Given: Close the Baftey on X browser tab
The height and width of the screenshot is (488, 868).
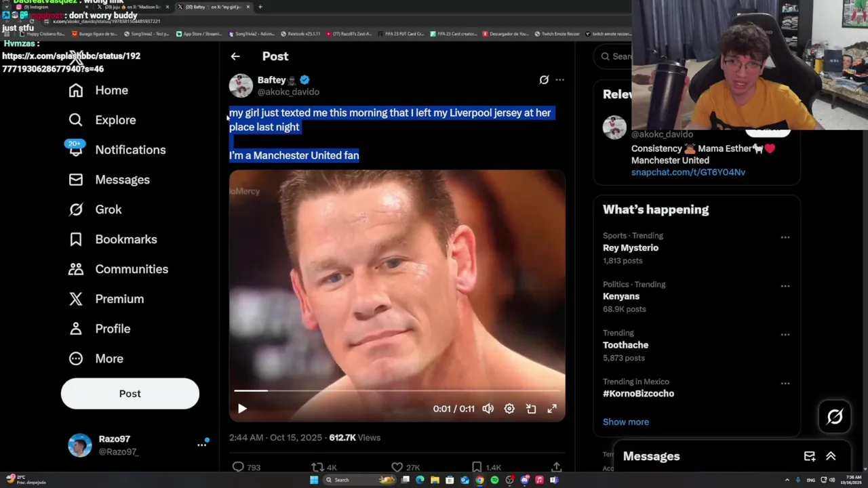Looking at the screenshot, I should click(248, 7).
